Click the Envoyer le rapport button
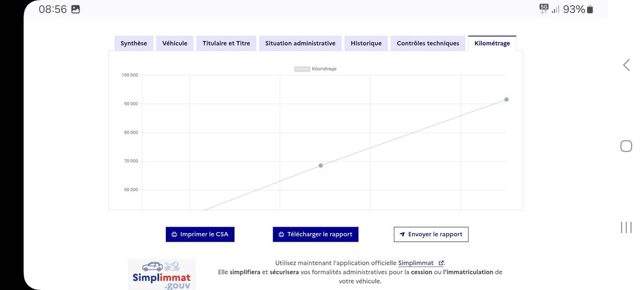Viewport: 644px width, 290px height. [431, 235]
